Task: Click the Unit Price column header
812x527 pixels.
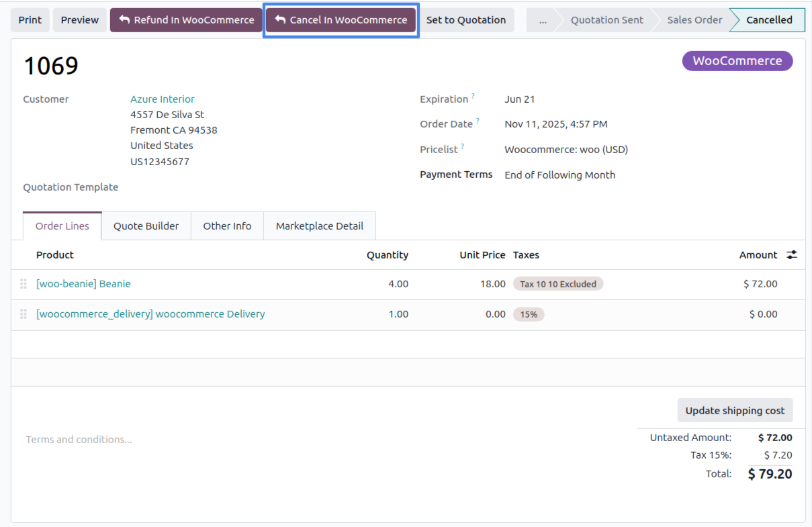Action: click(482, 255)
